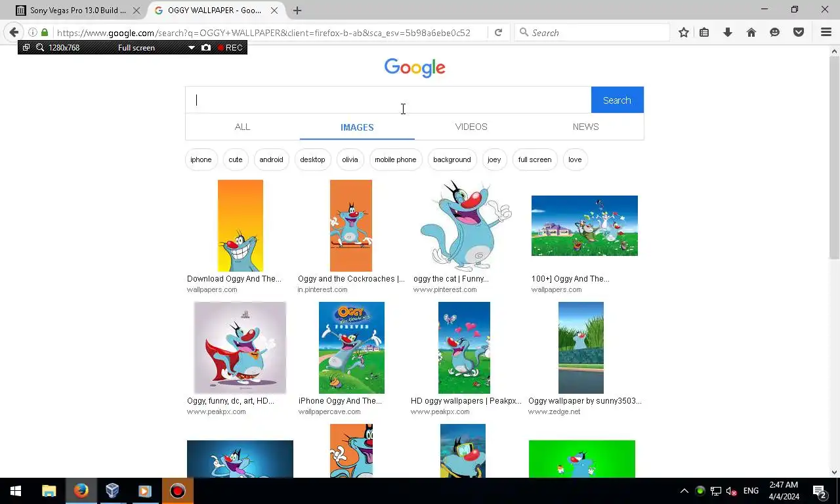Image resolution: width=840 pixels, height=504 pixels.
Task: Show bookmarks list icon
Action: pos(704,32)
